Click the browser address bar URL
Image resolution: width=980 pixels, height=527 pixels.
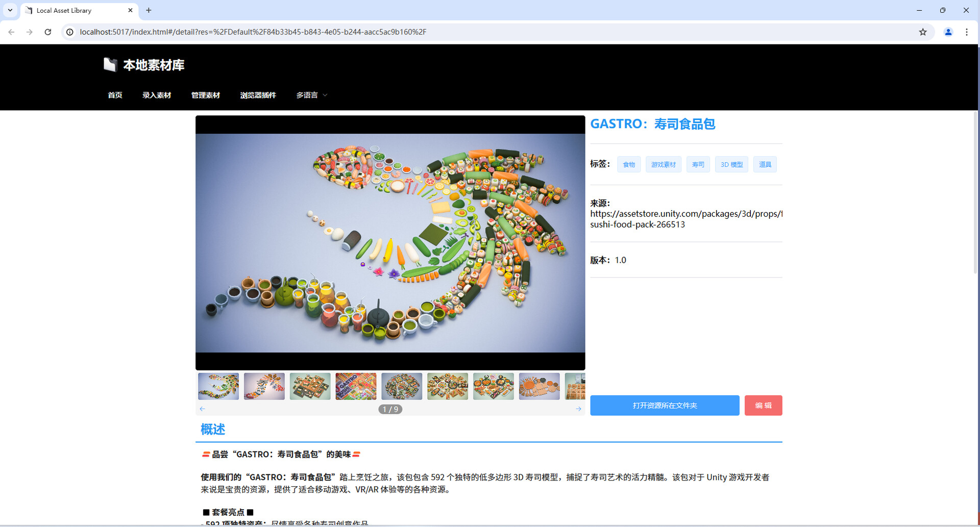point(253,32)
